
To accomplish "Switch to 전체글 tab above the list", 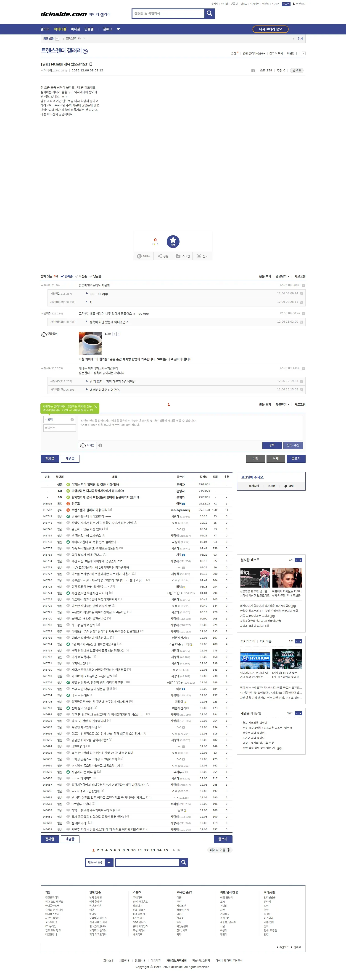I will click(x=50, y=459).
